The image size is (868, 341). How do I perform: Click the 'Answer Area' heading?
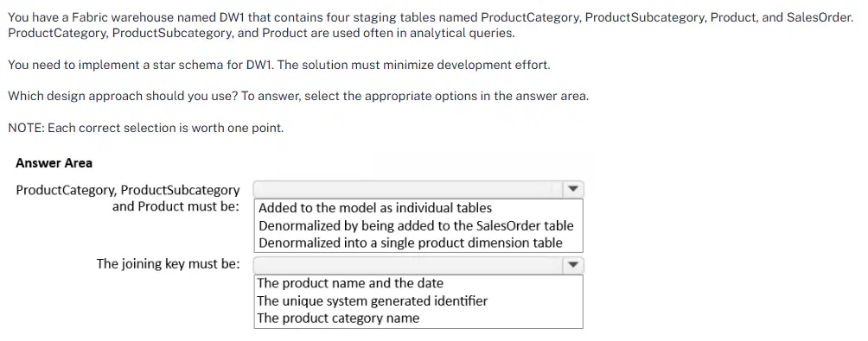click(x=54, y=163)
